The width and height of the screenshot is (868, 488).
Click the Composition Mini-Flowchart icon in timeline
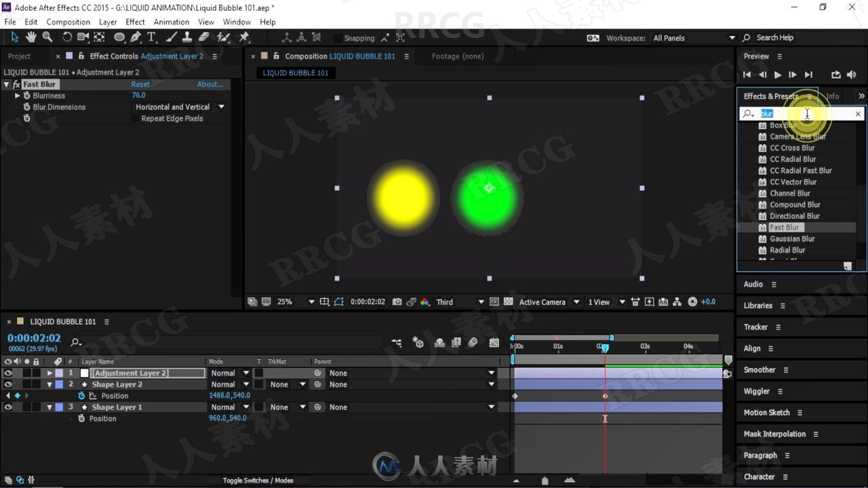point(397,343)
